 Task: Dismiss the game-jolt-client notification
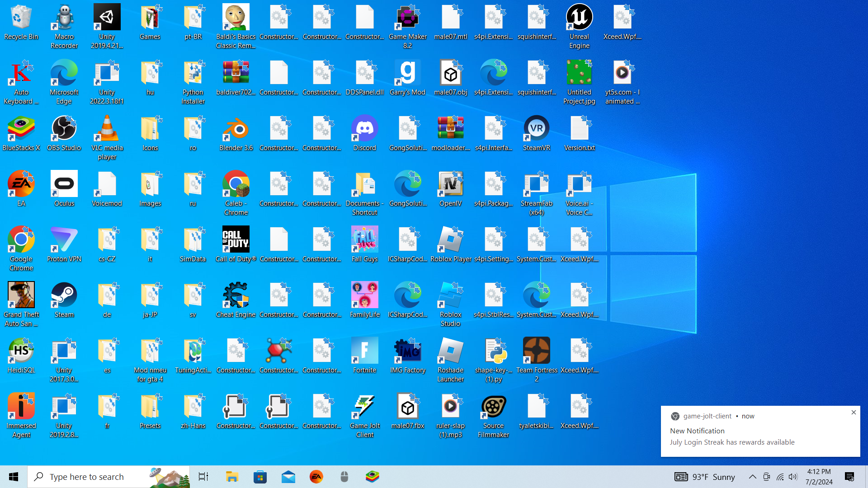click(853, 412)
